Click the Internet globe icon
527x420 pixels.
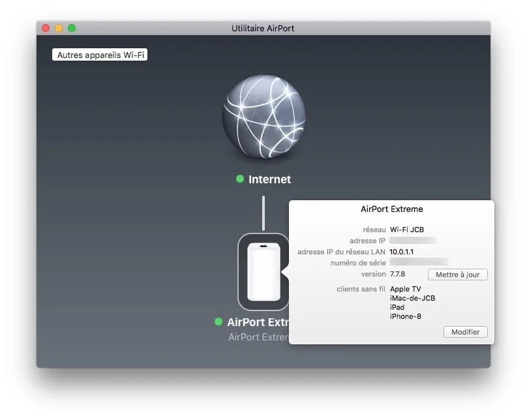click(x=263, y=116)
